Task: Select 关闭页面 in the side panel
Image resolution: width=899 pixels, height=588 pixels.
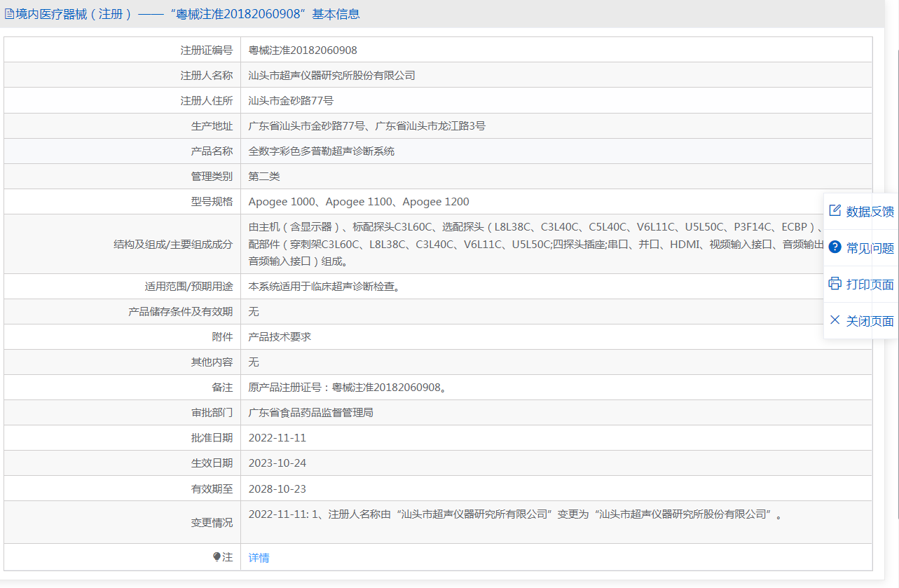Action: point(870,321)
